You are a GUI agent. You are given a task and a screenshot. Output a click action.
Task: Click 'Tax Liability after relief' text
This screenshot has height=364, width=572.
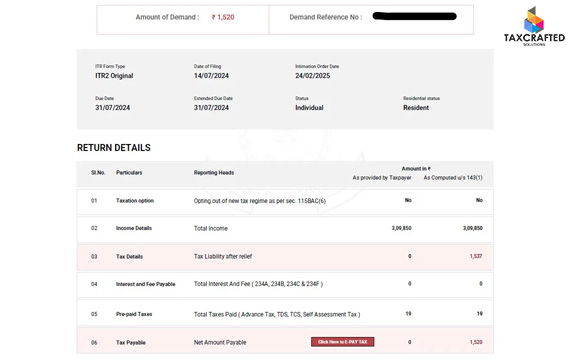click(223, 256)
